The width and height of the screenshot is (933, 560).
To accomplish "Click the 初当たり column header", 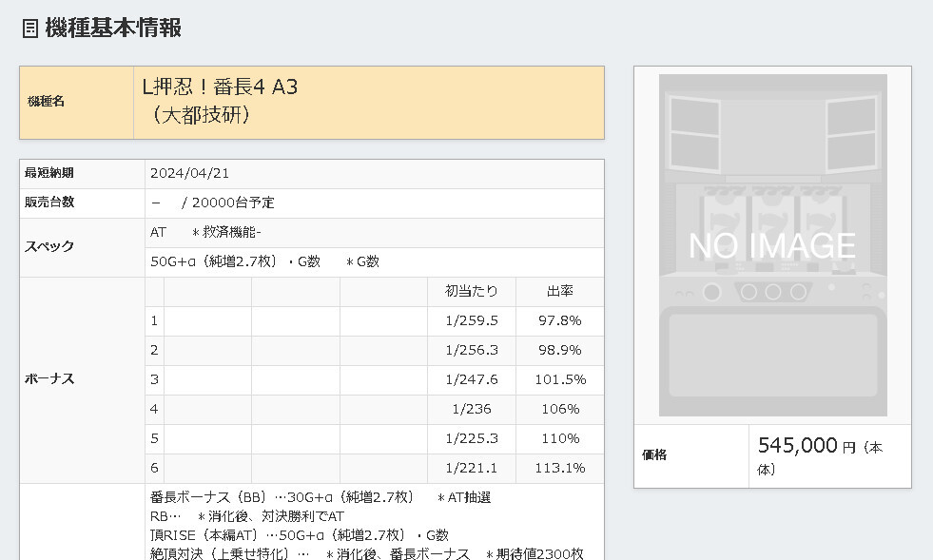I will (472, 292).
